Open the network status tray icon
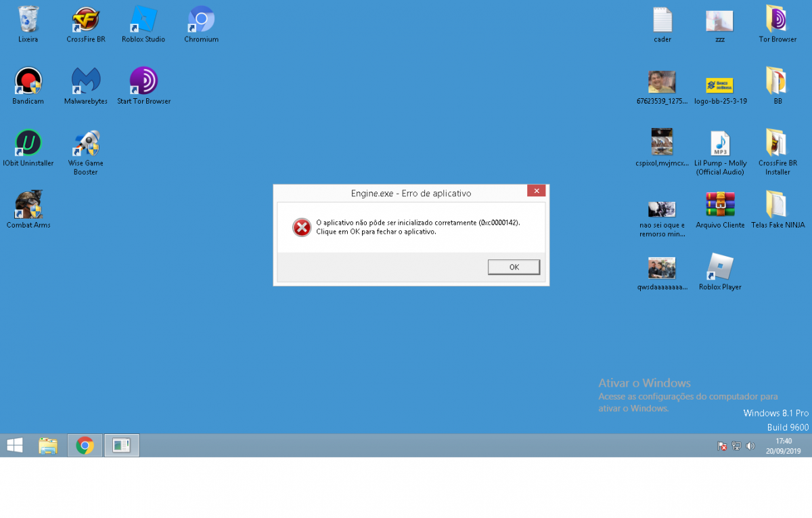 pos(736,446)
